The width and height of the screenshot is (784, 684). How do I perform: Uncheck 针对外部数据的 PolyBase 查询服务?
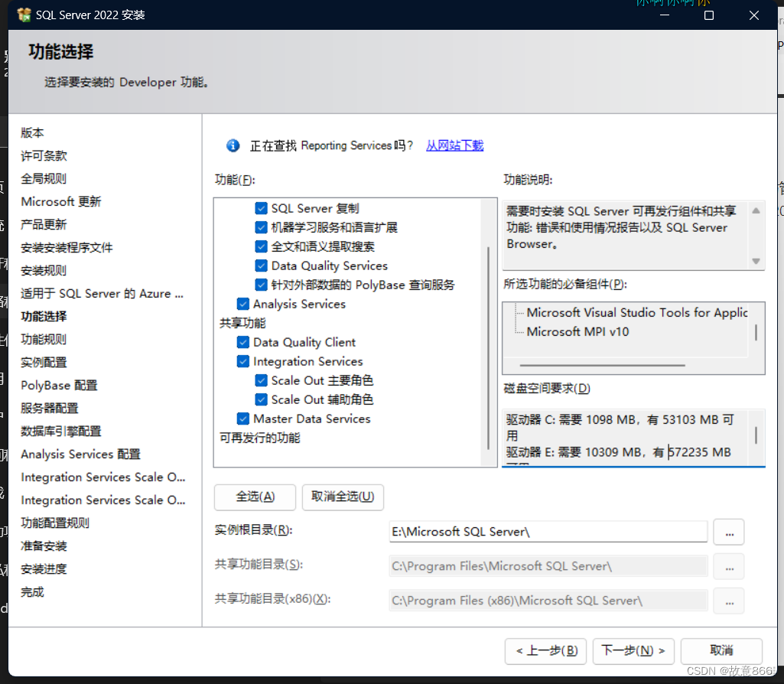tap(262, 285)
